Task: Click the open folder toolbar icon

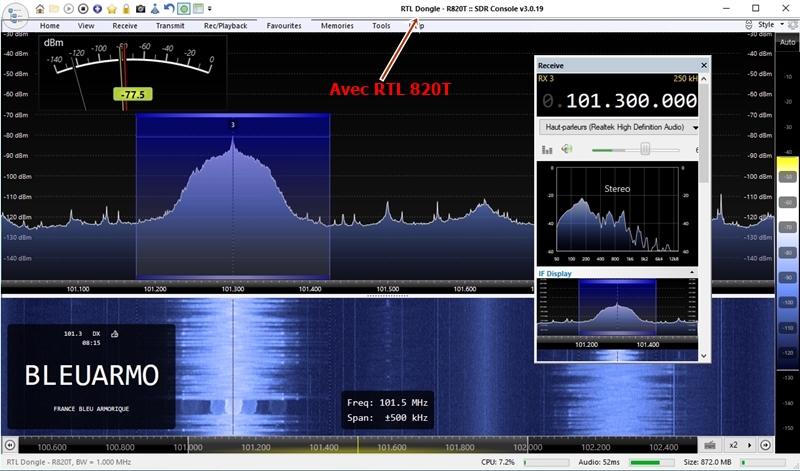Action: (x=54, y=9)
